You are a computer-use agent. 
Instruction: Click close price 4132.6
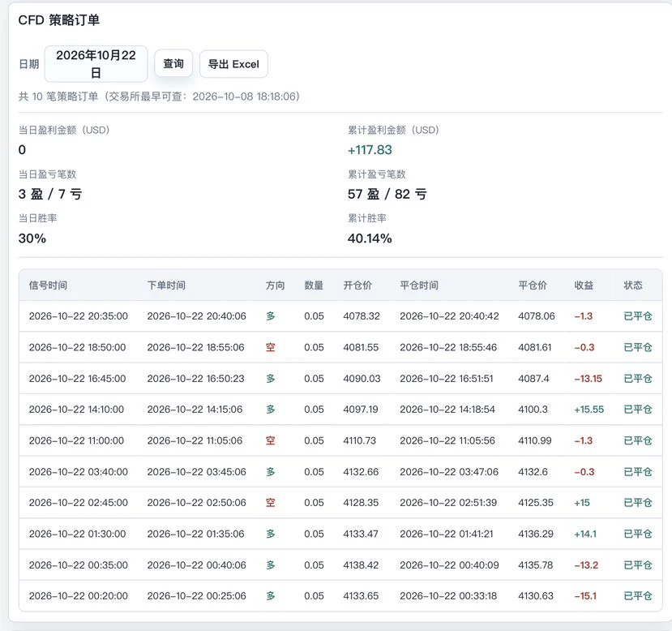(x=533, y=472)
